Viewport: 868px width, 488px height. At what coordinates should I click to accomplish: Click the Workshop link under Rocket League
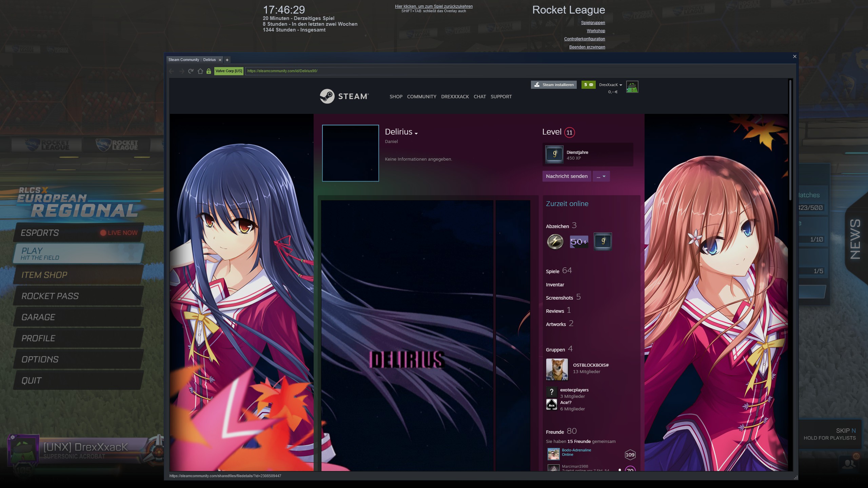(596, 31)
